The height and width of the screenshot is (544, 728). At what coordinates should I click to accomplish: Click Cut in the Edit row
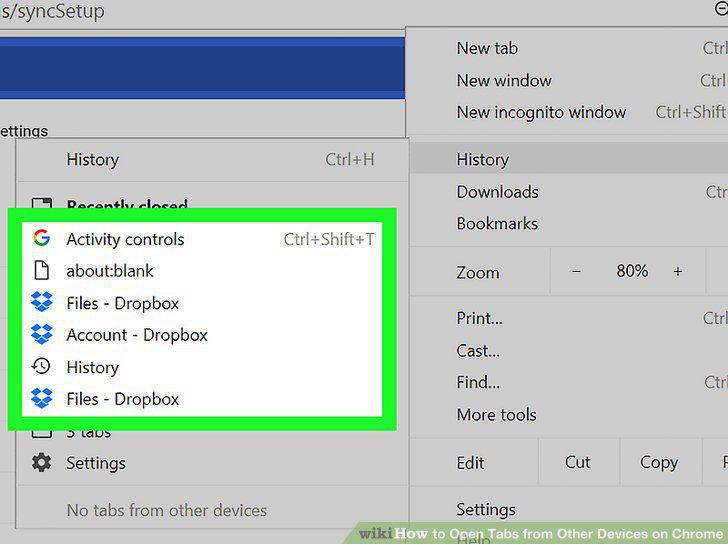(578, 462)
